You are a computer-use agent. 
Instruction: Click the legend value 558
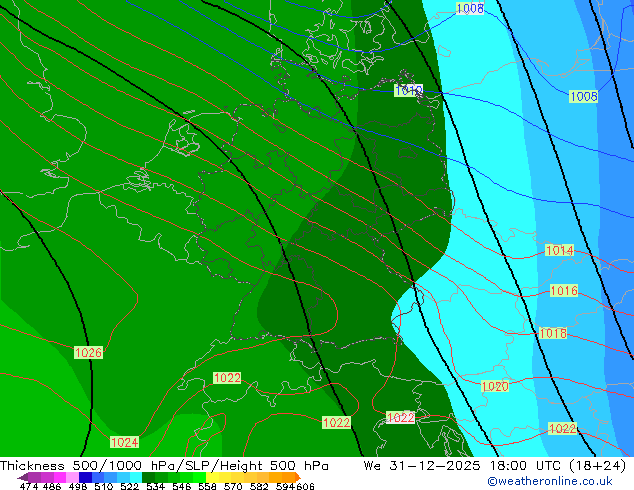(x=207, y=486)
